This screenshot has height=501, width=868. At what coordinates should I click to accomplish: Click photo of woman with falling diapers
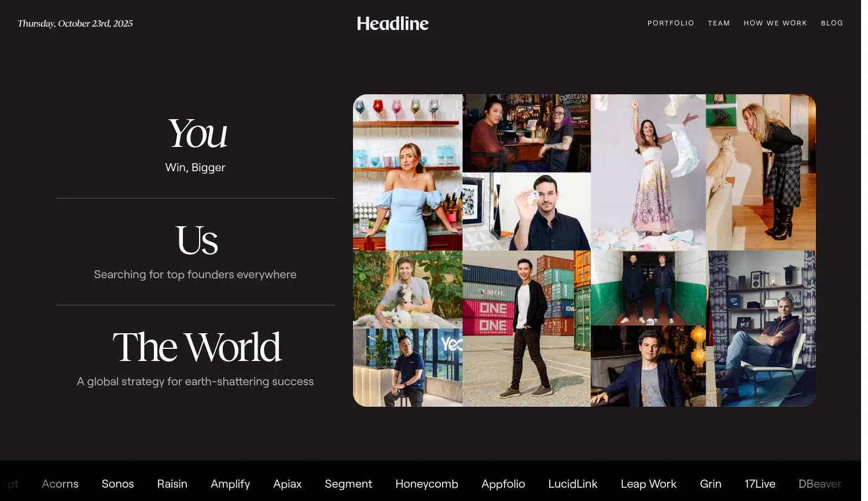[648, 172]
